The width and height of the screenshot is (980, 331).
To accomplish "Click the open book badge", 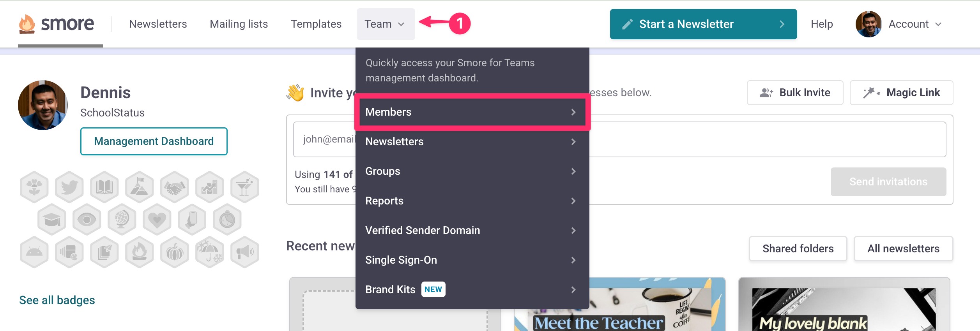I will click(104, 187).
